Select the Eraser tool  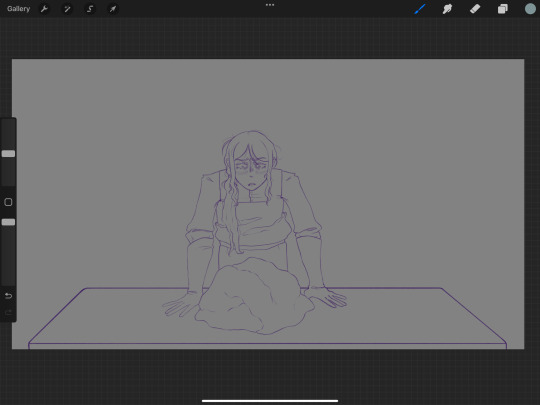(475, 9)
